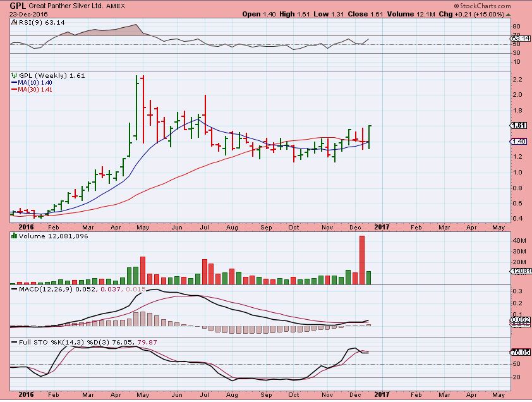The width and height of the screenshot is (532, 402).
Task: Click the 0.8 label on the price axis
Action: tap(517, 188)
